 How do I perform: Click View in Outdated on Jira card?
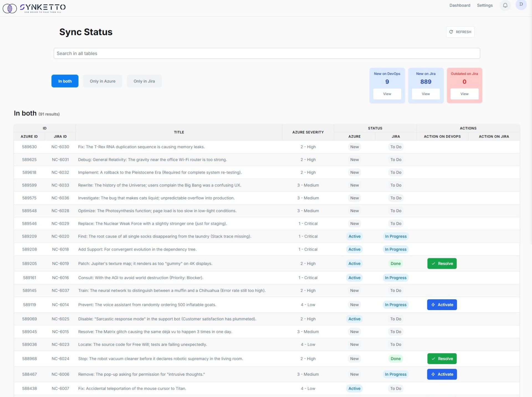464,94
